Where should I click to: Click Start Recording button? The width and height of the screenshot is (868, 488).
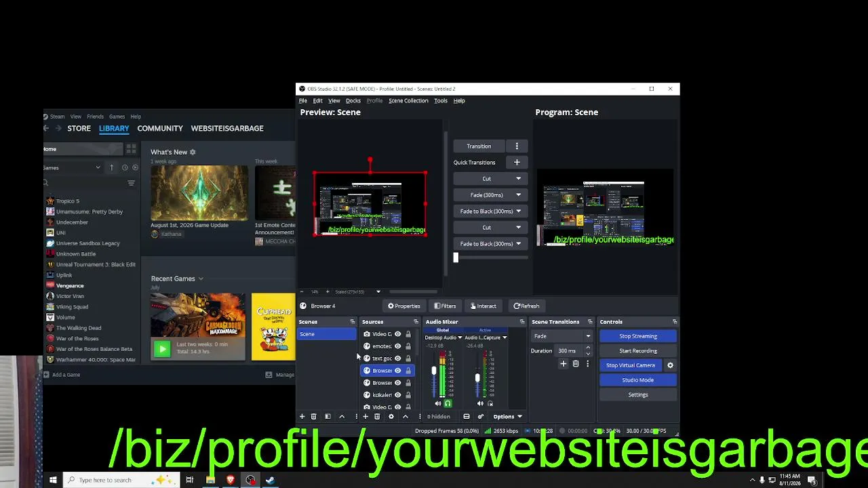[x=638, y=351]
